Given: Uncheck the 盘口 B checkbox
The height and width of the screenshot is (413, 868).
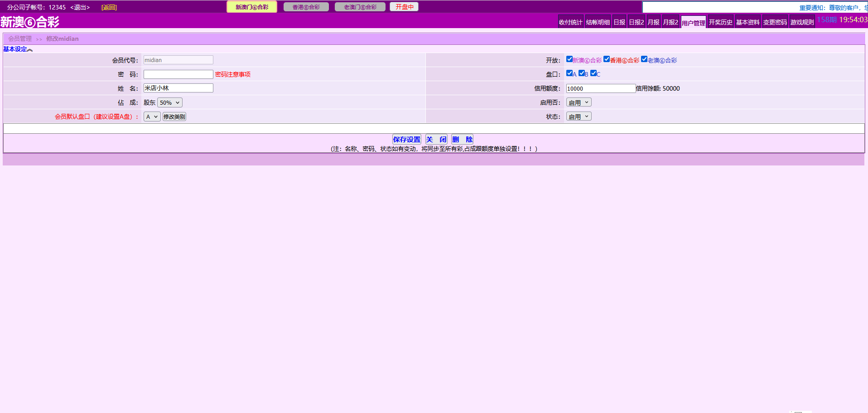Looking at the screenshot, I should 582,73.
